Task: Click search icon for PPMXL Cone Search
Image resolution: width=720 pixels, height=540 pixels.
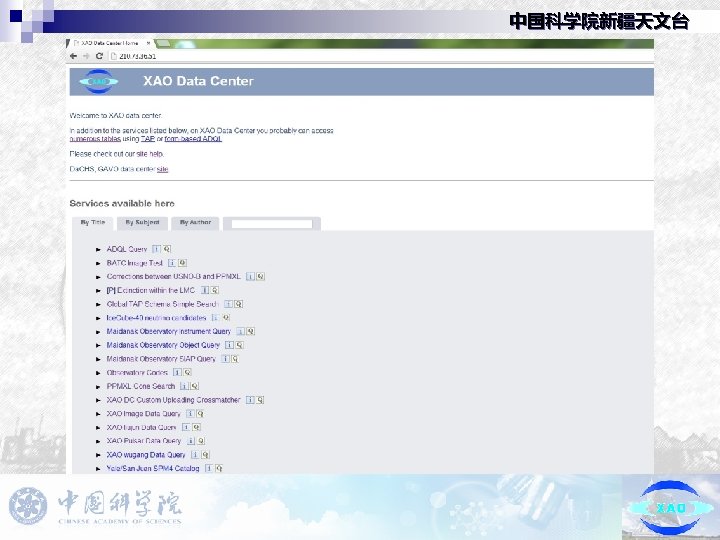Action: [x=195, y=386]
